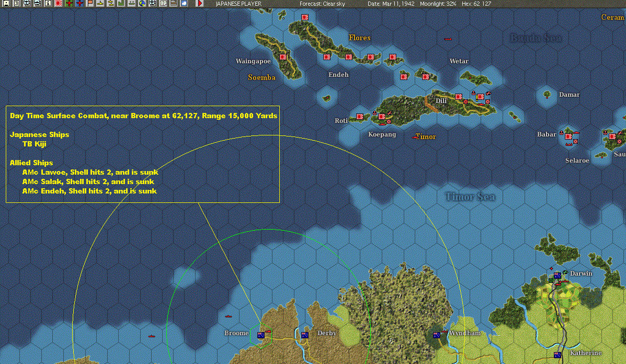Click the red plane on green icon

click(69, 3)
